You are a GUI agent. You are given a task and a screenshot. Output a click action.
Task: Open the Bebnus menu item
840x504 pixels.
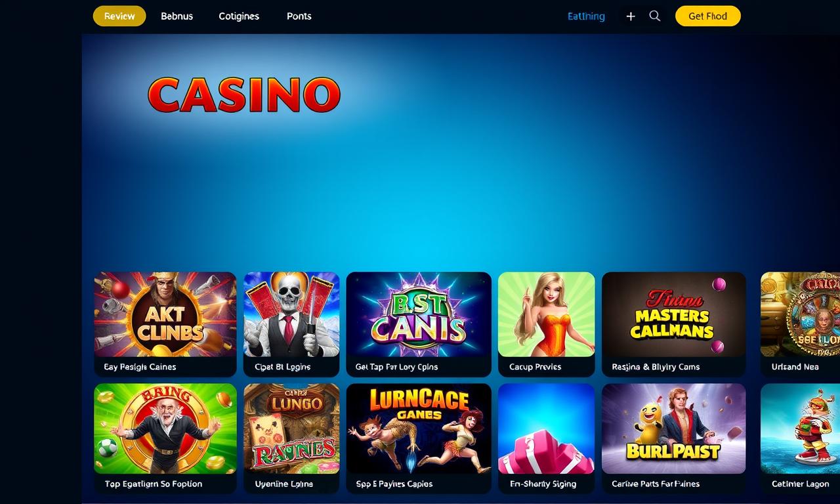[x=177, y=16]
